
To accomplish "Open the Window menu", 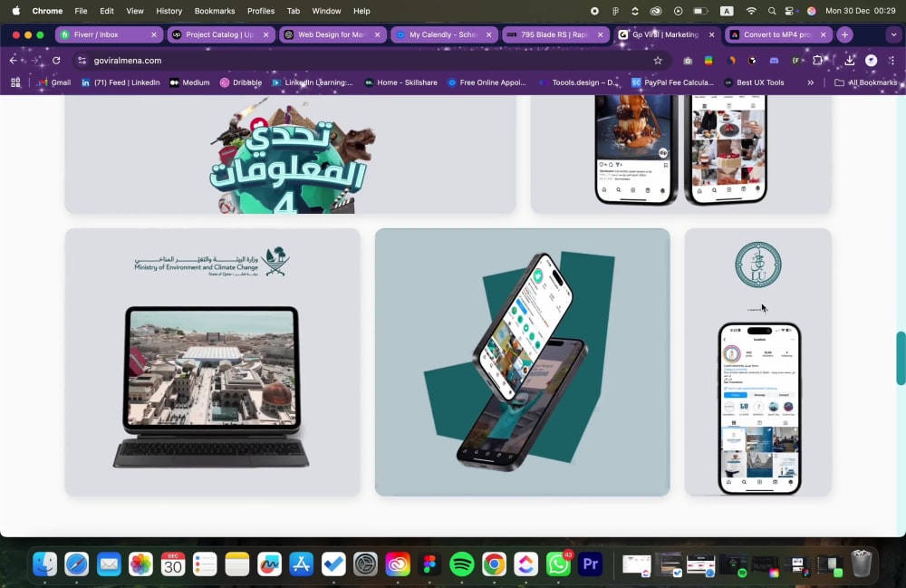I will click(x=326, y=10).
